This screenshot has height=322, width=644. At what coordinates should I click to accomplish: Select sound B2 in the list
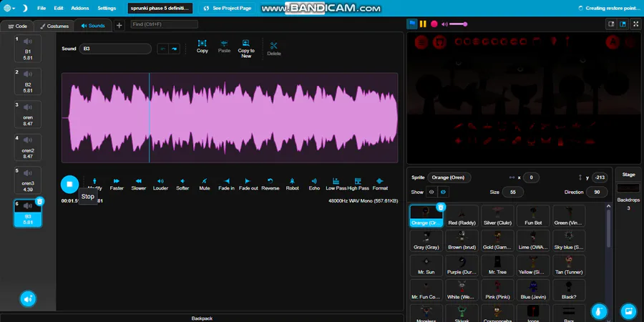click(x=28, y=82)
